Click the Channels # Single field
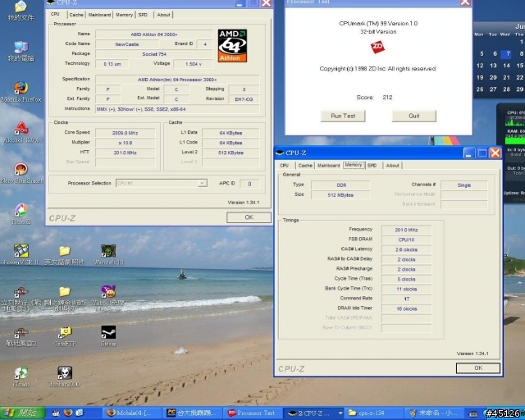 pos(464,185)
